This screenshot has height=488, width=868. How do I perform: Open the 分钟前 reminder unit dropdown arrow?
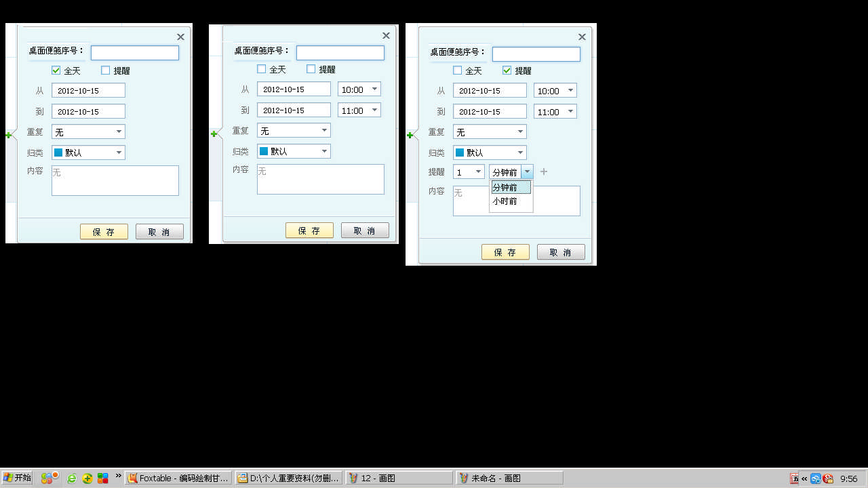[x=527, y=172]
